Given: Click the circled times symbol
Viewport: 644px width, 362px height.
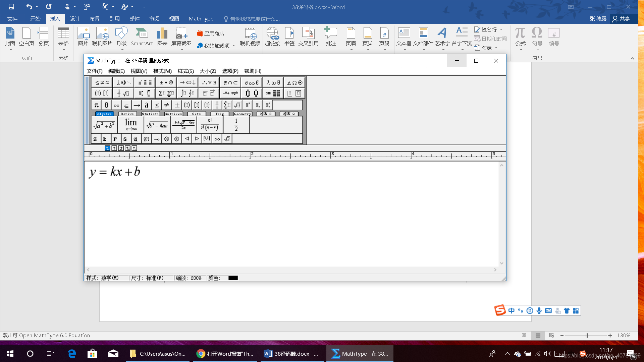Looking at the screenshot, I should pyautogui.click(x=167, y=139).
